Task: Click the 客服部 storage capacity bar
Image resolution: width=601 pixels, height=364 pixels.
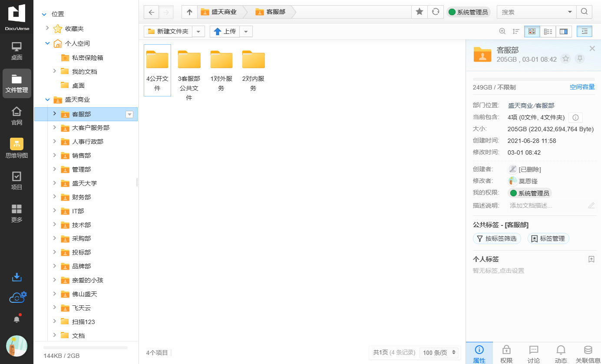Action: [533, 79]
